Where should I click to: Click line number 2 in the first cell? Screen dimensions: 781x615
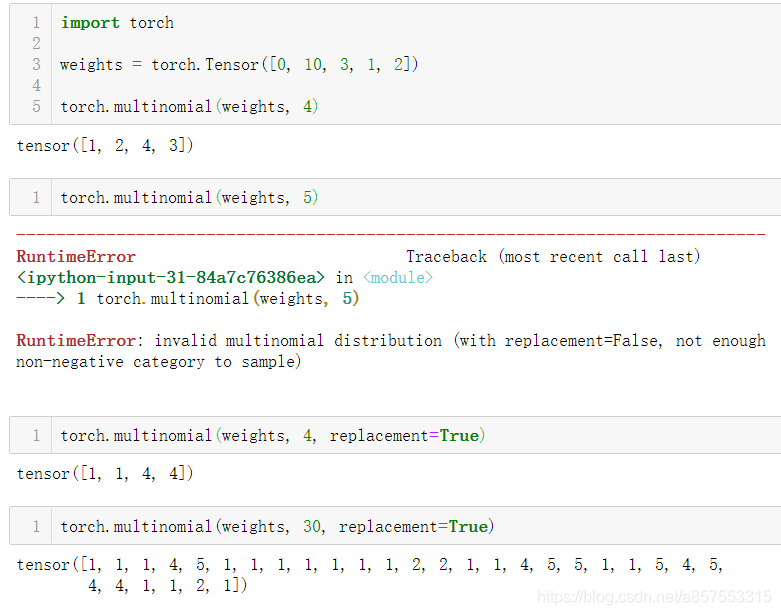click(x=36, y=44)
